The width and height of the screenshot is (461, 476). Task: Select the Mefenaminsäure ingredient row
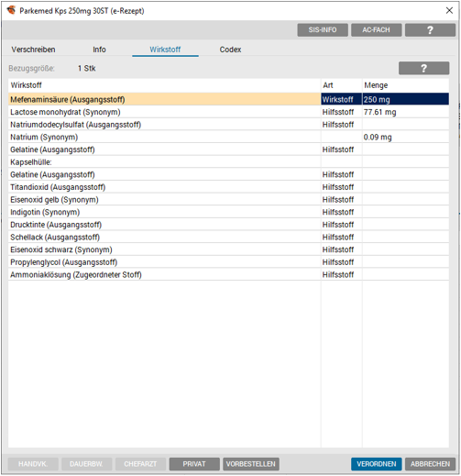(228, 99)
